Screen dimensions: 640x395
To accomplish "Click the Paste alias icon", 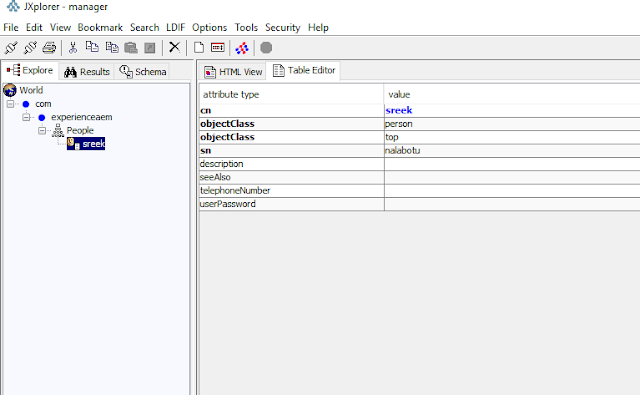I will pyautogui.click(x=150, y=48).
